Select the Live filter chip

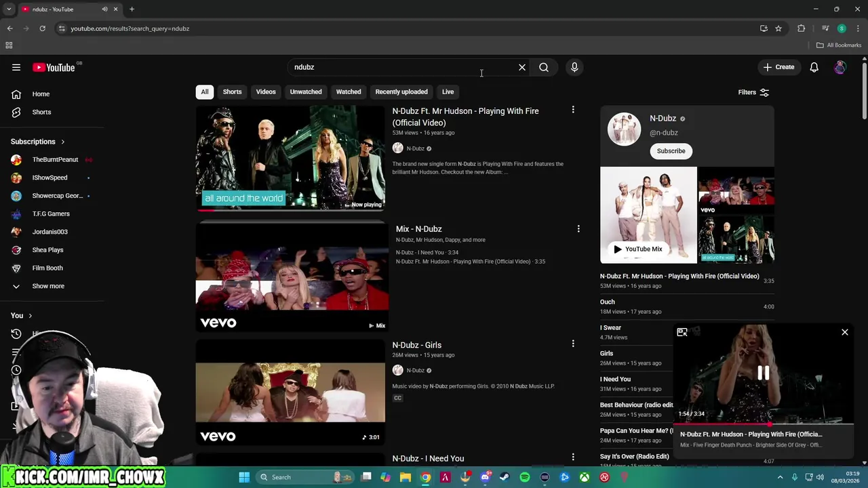[x=448, y=91]
